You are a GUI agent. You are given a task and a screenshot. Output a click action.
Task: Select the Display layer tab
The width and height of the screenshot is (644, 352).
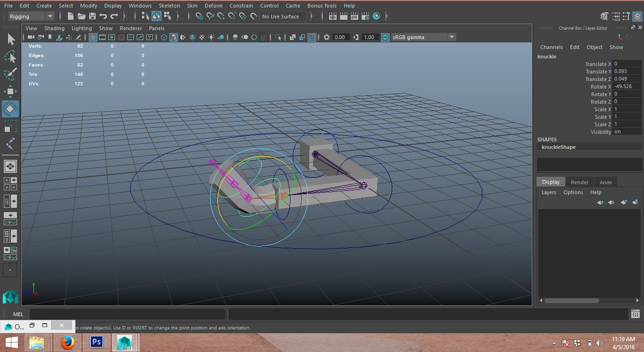pos(551,182)
